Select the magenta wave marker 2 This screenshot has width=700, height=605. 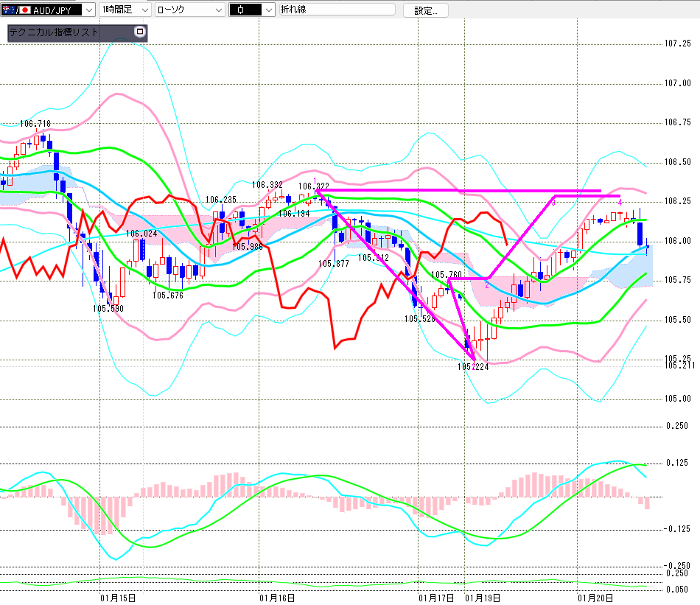pos(487,284)
